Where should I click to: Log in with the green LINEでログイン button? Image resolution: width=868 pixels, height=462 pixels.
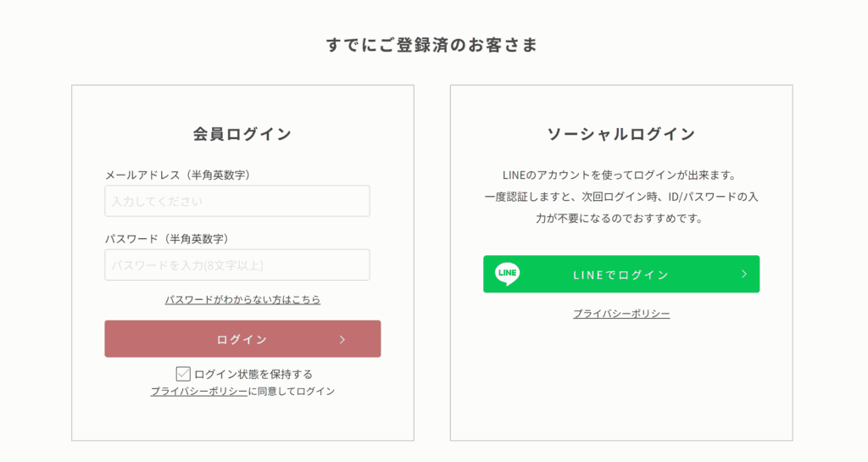pyautogui.click(x=621, y=274)
